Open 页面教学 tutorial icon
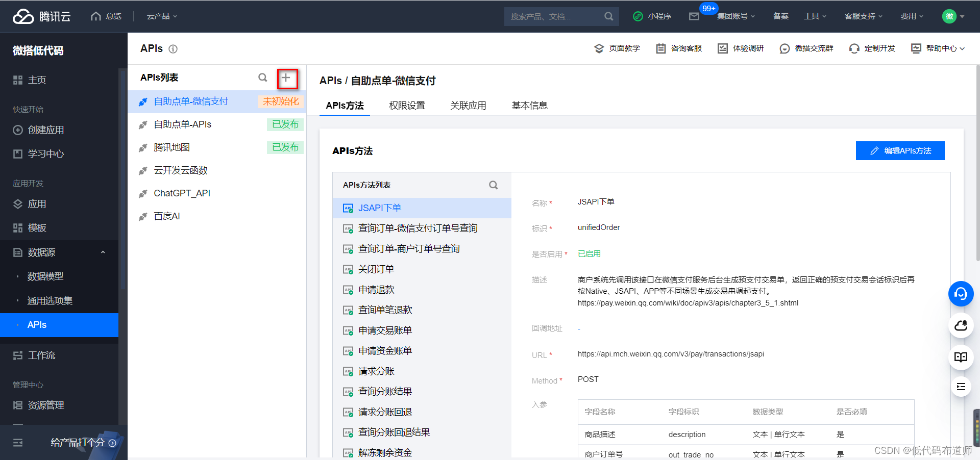This screenshot has height=460, width=980. (599, 48)
